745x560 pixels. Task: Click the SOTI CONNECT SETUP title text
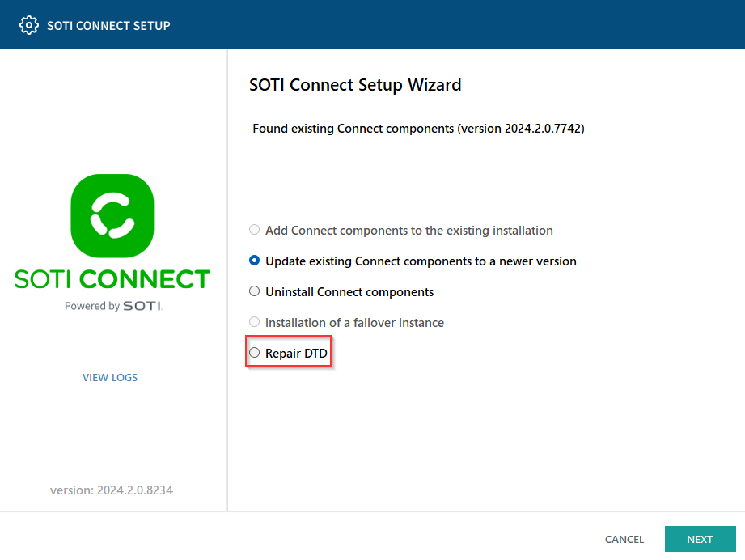[108, 26]
